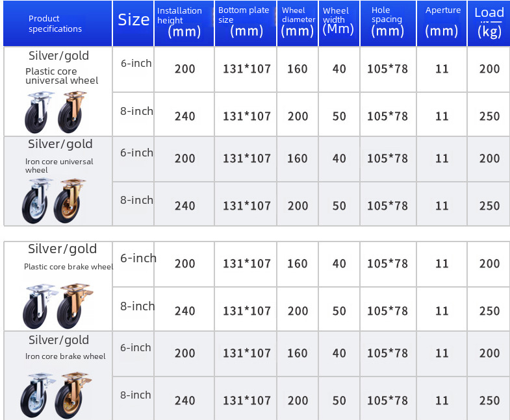Screen dimensions: 510x420
Task: Click the gold iron core brake wheel image
Action: point(73,395)
